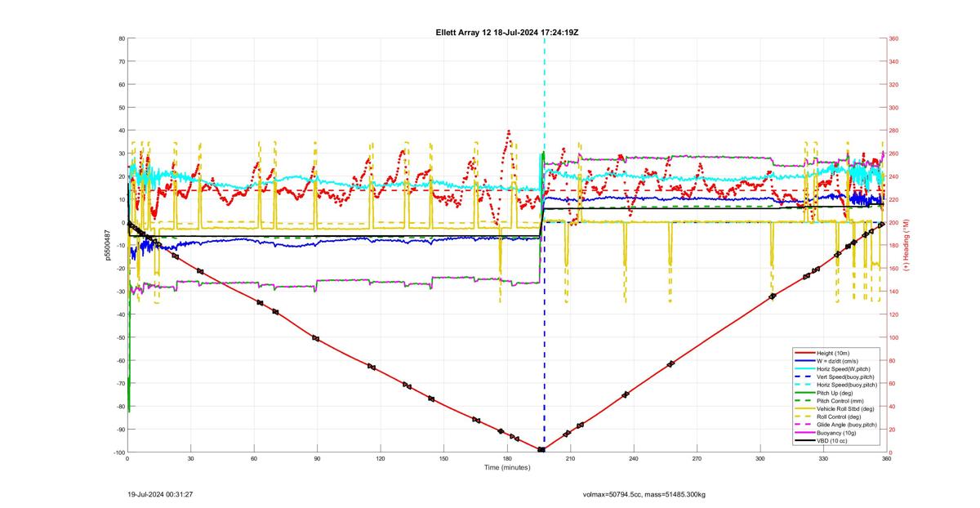Click the right heading axis tick '200'
Image resolution: width=980 pixels, height=508 pixels.
point(894,222)
